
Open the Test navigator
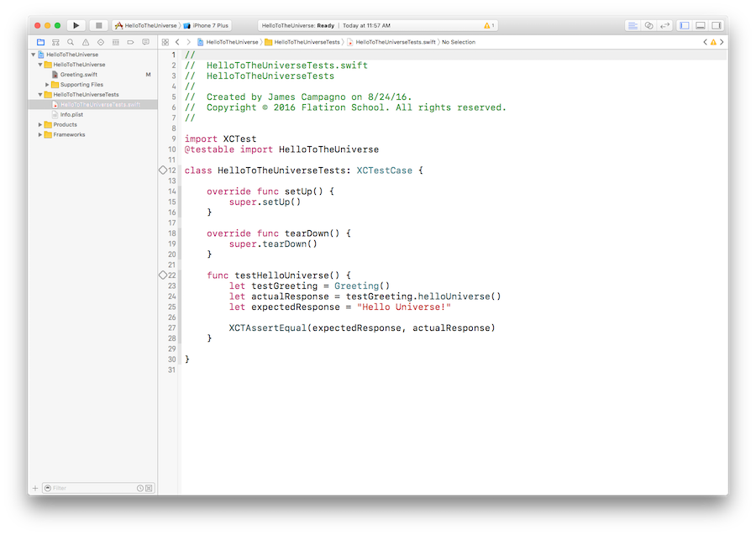click(x=100, y=43)
